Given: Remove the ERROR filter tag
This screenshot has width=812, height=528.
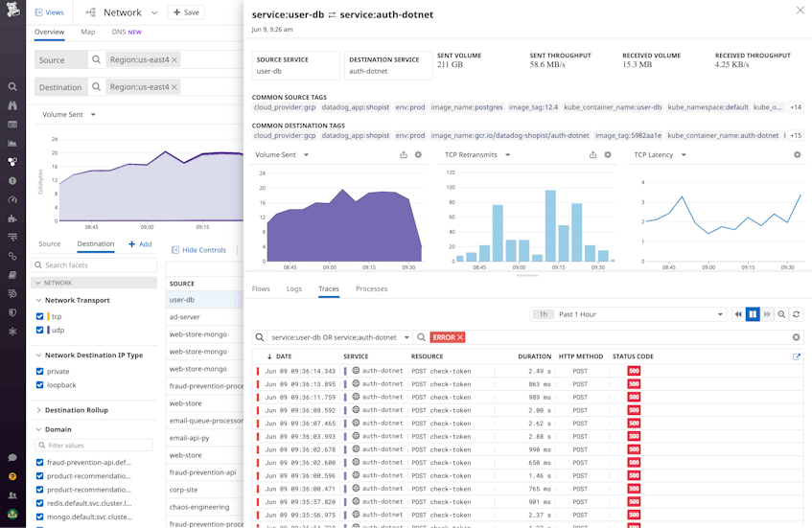Looking at the screenshot, I should click(x=460, y=337).
